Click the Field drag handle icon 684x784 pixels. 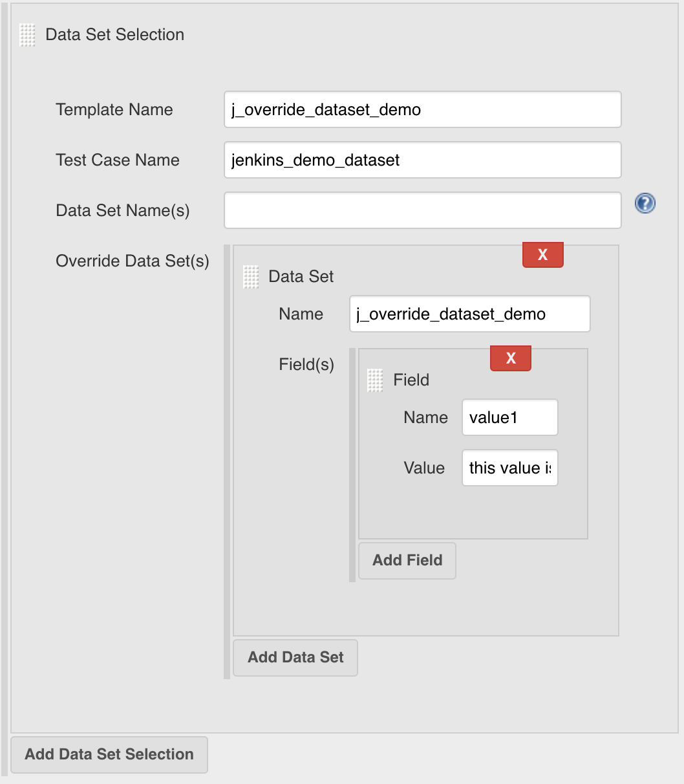pyautogui.click(x=375, y=380)
